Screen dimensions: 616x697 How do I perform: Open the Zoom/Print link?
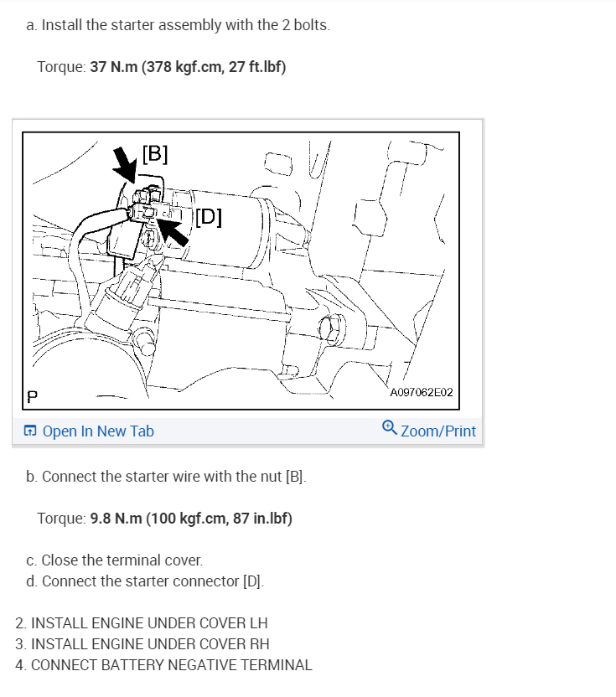tap(438, 431)
